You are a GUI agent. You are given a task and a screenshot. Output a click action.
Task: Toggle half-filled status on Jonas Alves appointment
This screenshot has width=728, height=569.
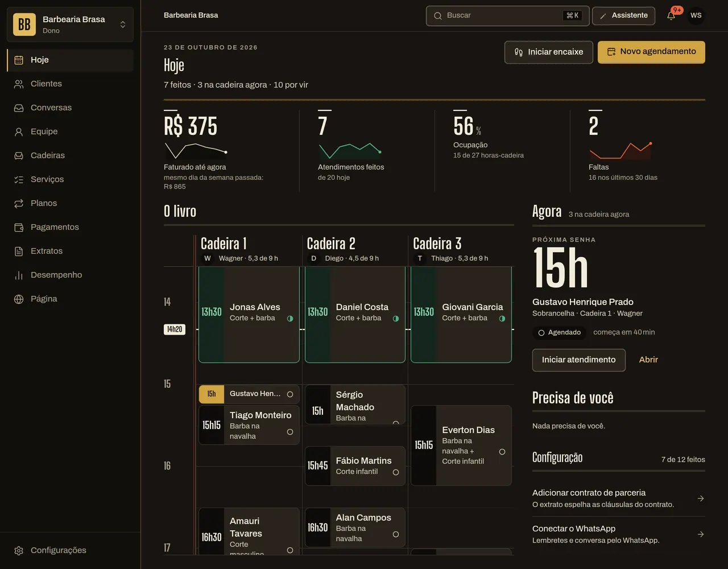[x=290, y=319]
